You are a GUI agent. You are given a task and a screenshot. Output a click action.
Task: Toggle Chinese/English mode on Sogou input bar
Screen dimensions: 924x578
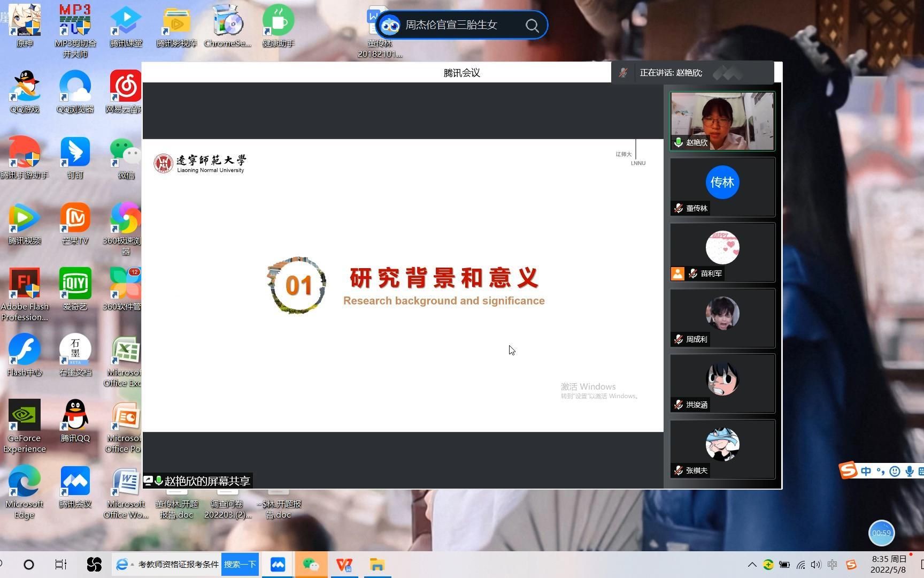866,471
